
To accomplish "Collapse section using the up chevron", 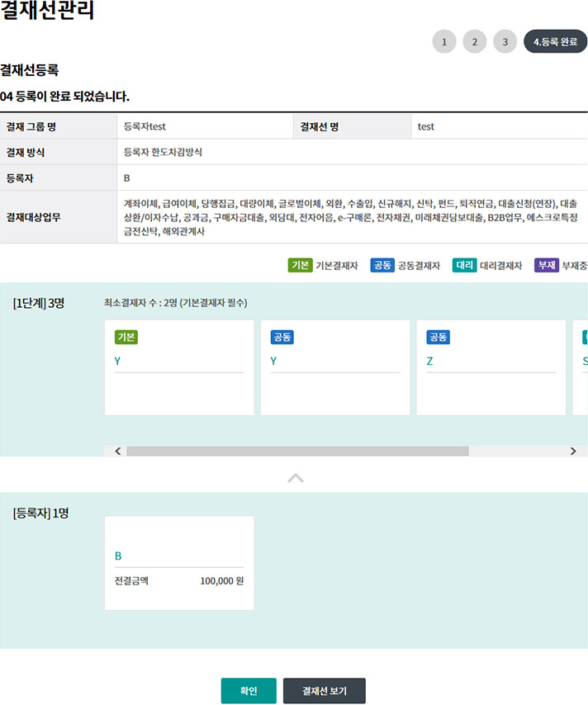I will pos(295,477).
